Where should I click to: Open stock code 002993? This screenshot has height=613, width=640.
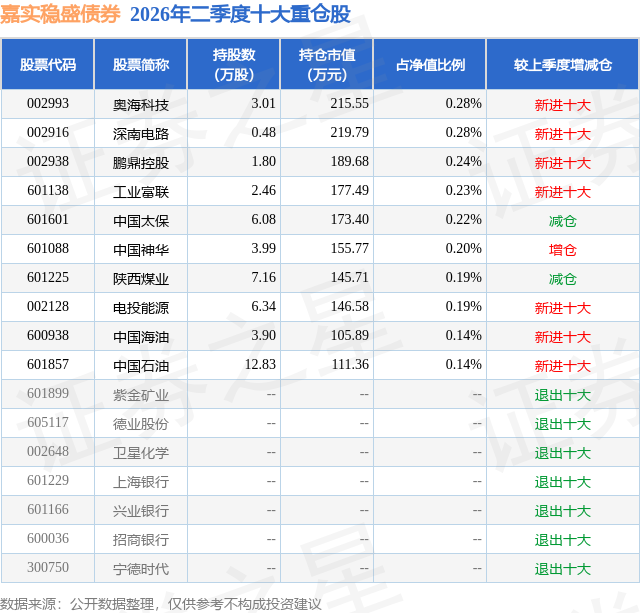pyautogui.click(x=48, y=104)
